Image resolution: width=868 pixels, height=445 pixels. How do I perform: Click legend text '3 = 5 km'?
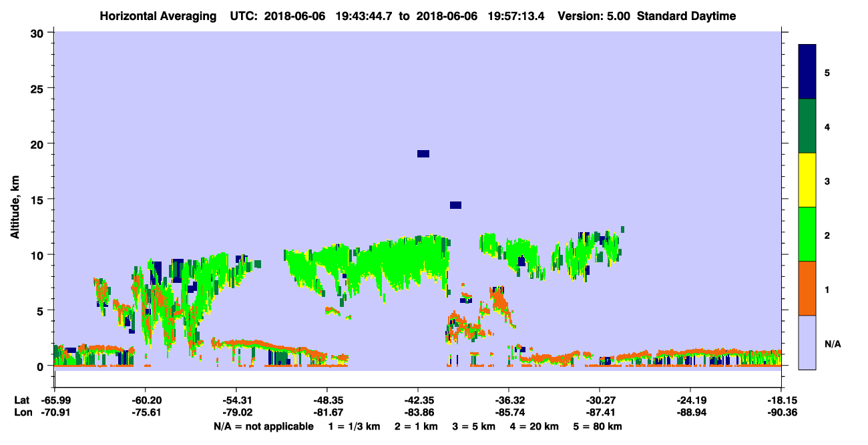click(x=475, y=426)
